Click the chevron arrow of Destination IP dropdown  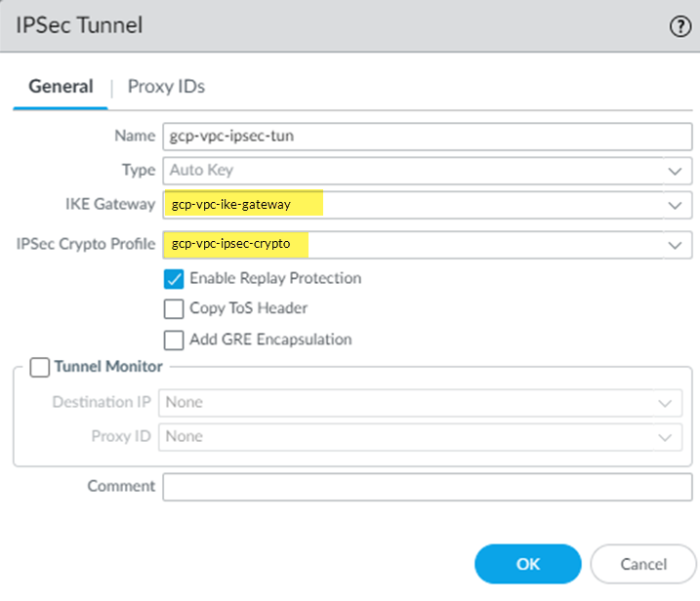tap(665, 402)
